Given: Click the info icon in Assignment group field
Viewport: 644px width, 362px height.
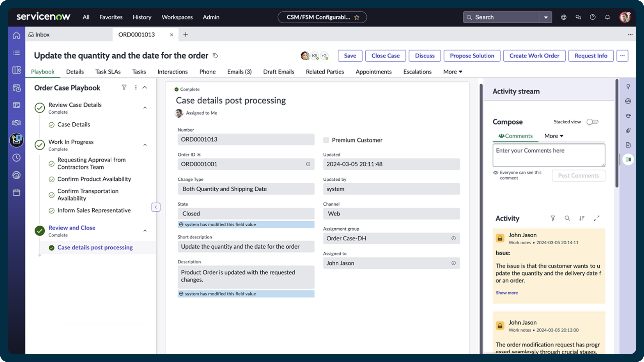Looking at the screenshot, I should (453, 238).
